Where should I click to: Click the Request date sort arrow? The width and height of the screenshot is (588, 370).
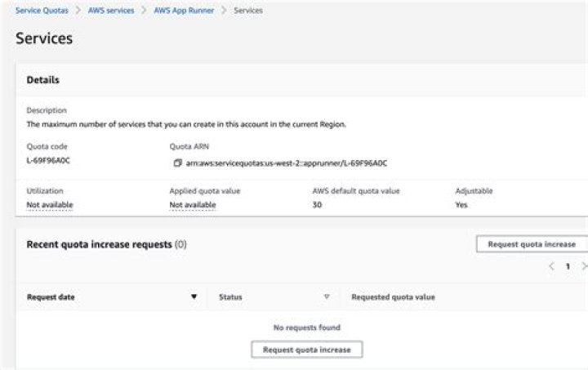(x=194, y=297)
